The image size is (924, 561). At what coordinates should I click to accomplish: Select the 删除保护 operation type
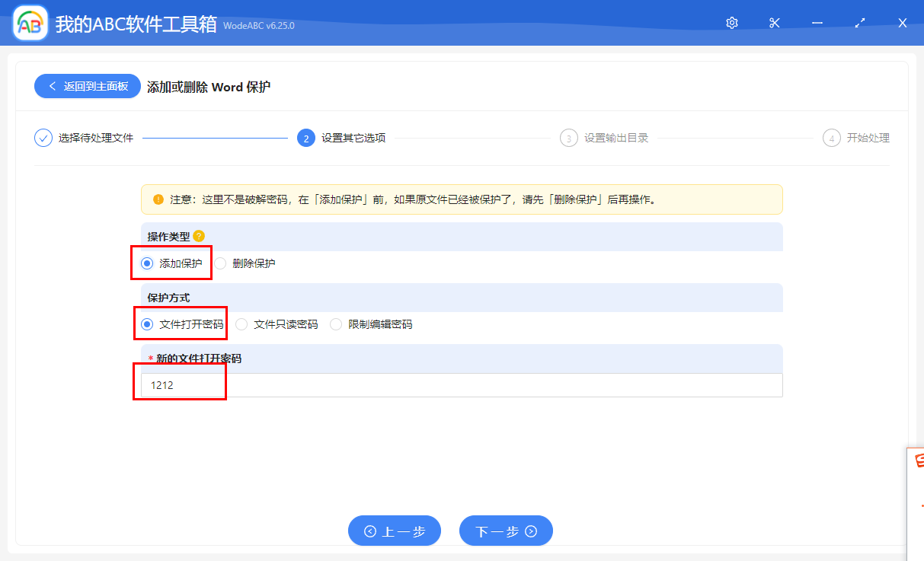[x=219, y=263]
